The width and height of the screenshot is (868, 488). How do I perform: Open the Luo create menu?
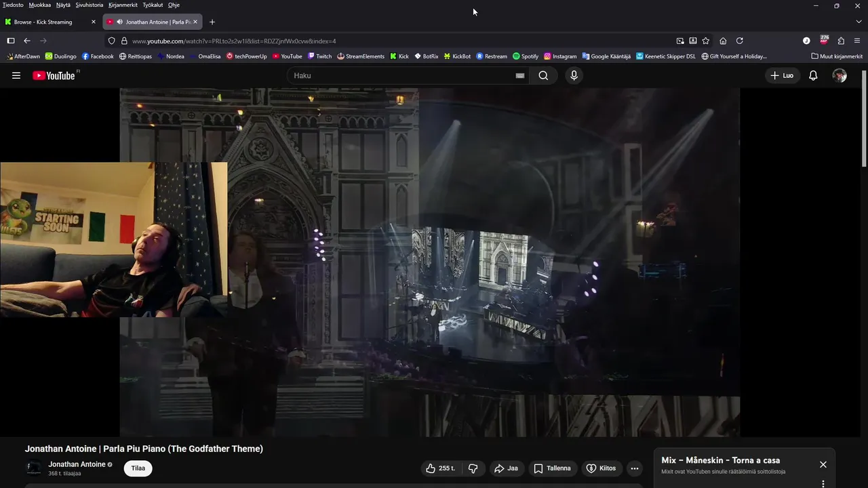(x=782, y=75)
